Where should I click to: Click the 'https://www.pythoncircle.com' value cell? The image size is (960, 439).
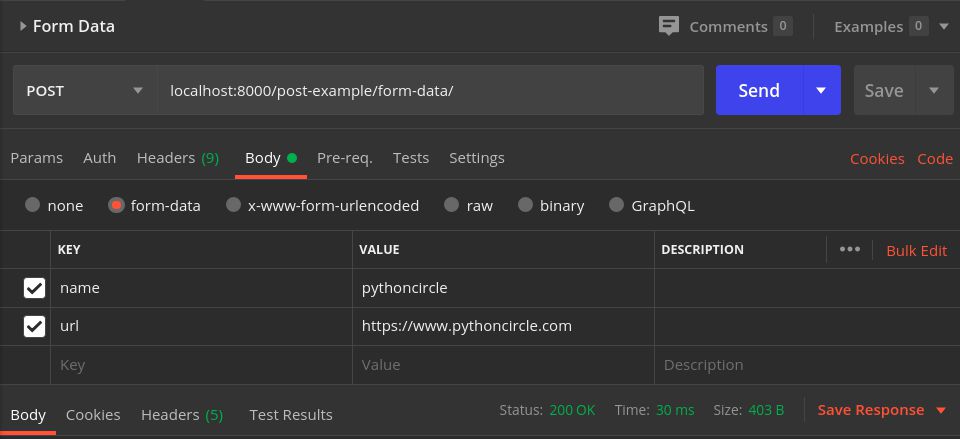(503, 326)
